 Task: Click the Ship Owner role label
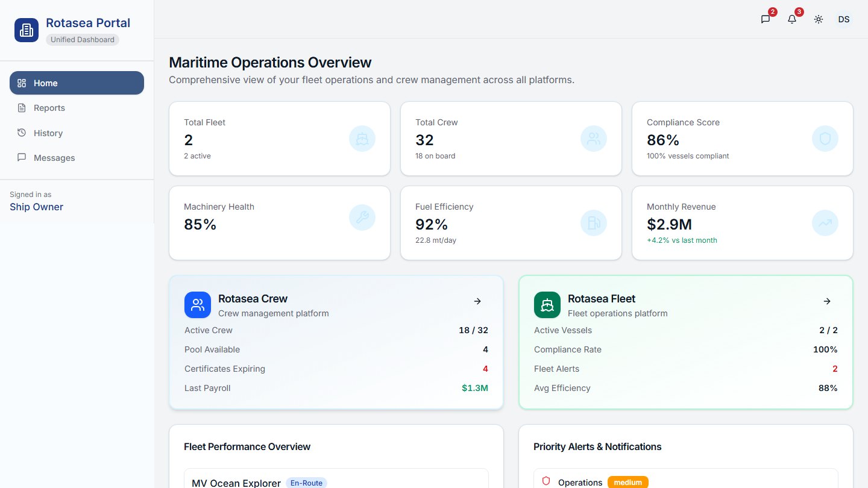(x=36, y=207)
